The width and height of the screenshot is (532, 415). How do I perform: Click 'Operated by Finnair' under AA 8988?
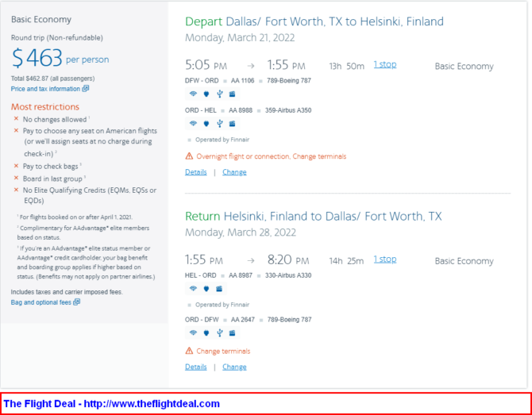click(x=222, y=140)
